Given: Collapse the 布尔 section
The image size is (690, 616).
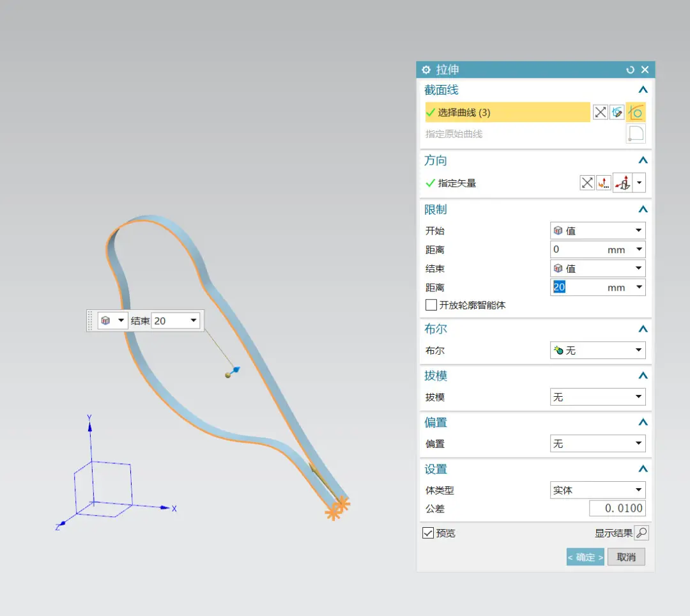Looking at the screenshot, I should (x=643, y=329).
